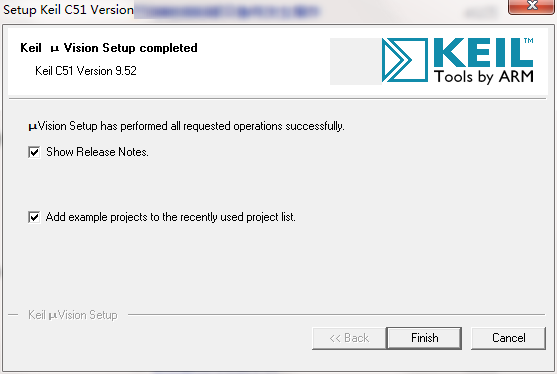Screen dimensions: 557x374
Task: Click the Keil µVision Setup completed heading
Action: tap(109, 48)
